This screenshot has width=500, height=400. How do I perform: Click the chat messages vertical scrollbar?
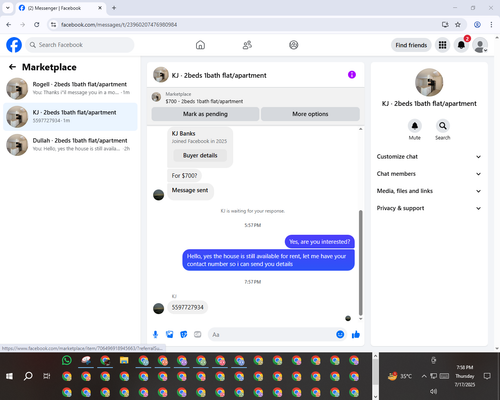360,263
